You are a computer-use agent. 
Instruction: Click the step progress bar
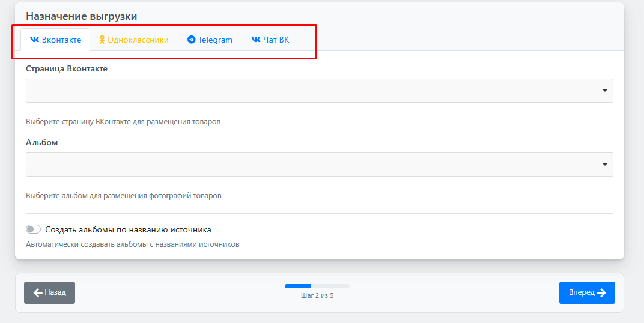click(x=317, y=286)
